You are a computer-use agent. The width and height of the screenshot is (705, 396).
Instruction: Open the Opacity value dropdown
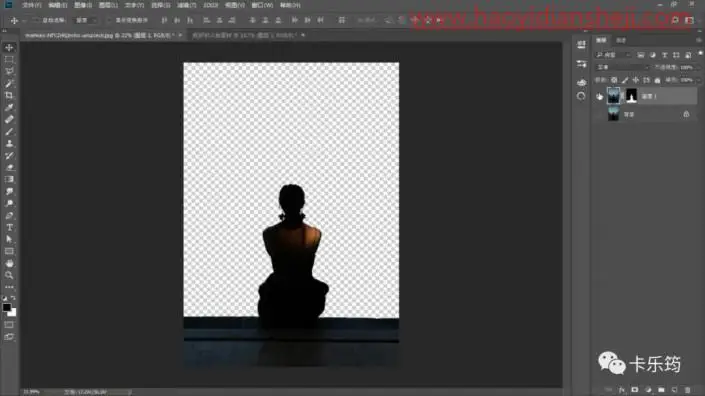point(698,67)
